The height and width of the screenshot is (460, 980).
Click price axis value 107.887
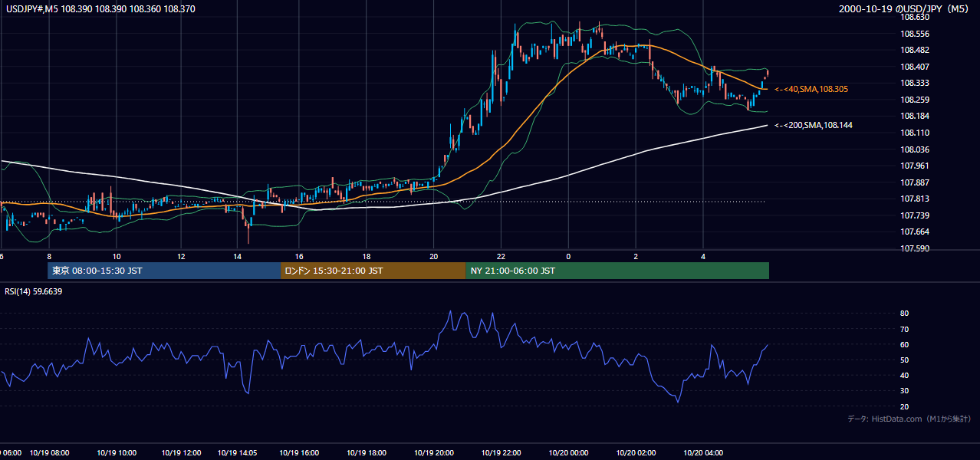point(915,182)
